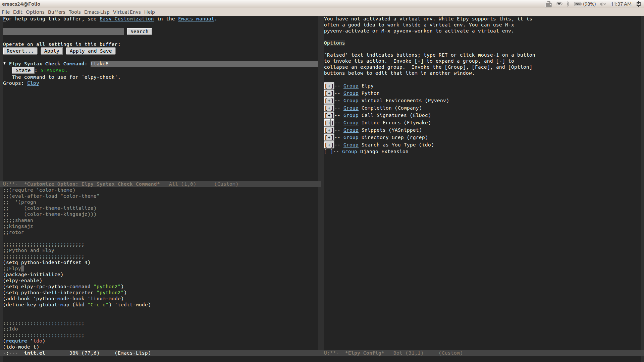Click the flake8 command value field
This screenshot has width=644, height=362.
(99, 63)
